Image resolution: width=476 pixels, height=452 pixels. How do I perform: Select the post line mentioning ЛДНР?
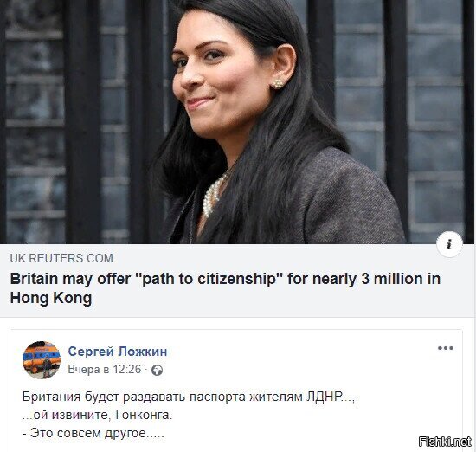pyautogui.click(x=188, y=397)
